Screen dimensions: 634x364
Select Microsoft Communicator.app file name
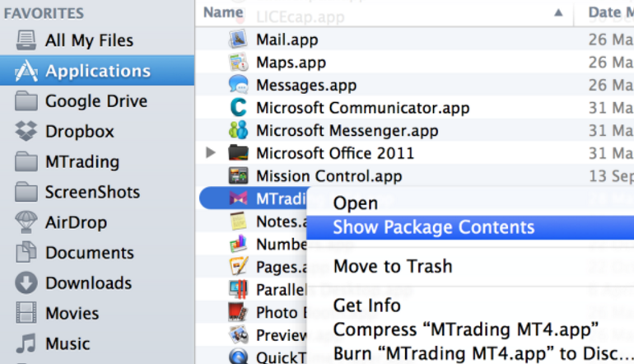363,108
